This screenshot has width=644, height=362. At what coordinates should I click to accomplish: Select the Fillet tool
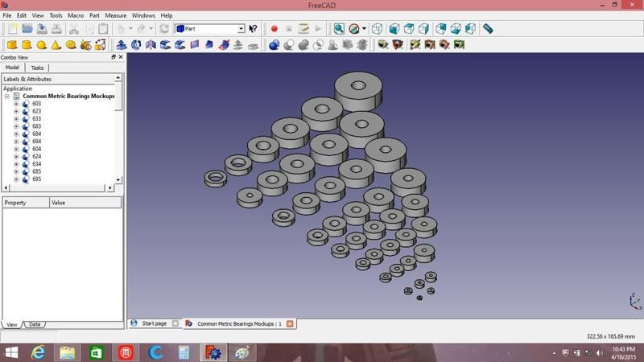tap(166, 45)
